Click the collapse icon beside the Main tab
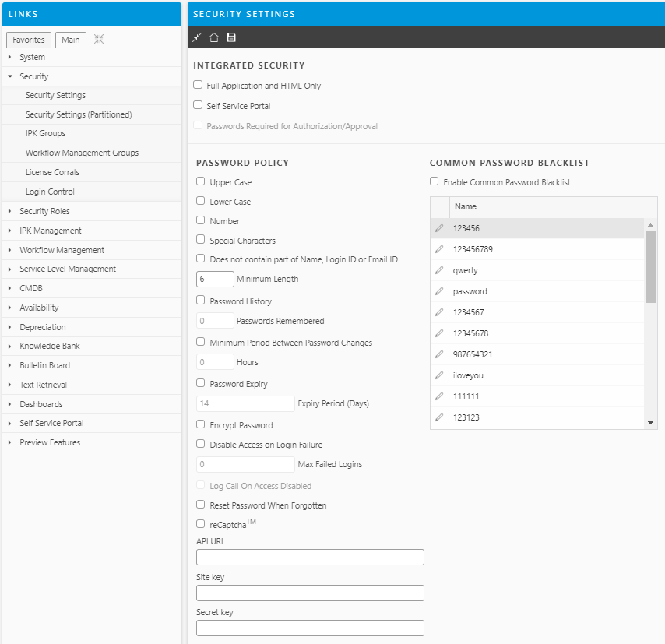The height and width of the screenshot is (644, 665). tap(97, 39)
